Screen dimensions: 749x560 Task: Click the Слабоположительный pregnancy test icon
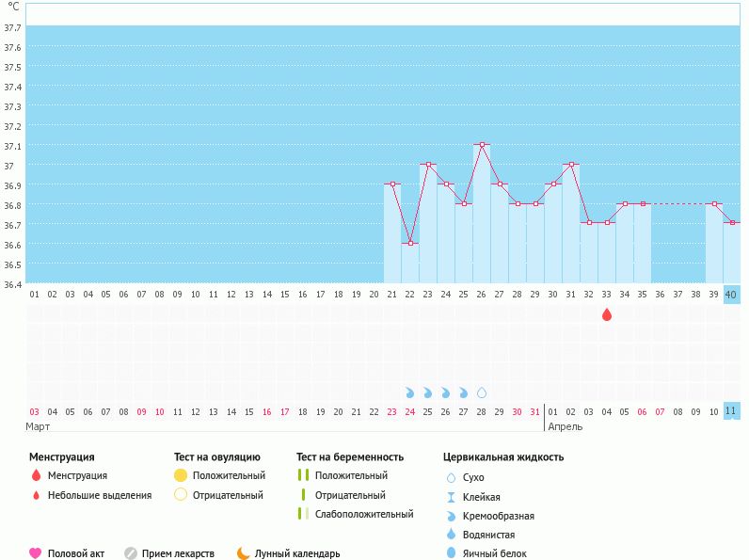(303, 514)
